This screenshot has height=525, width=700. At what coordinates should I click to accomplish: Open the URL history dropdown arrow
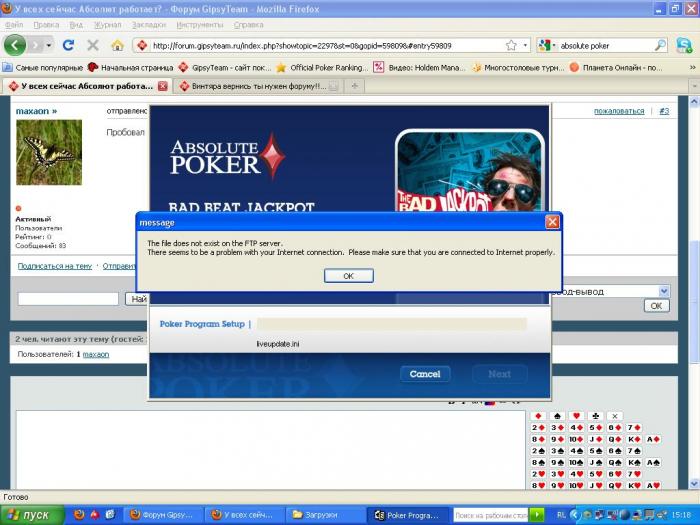click(x=525, y=45)
